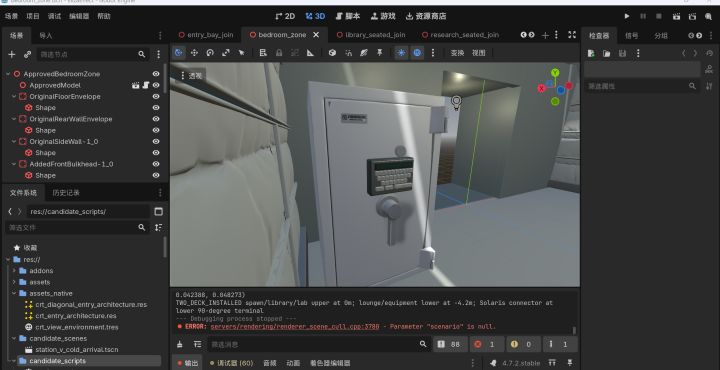Open the 脚本 script workspace
The height and width of the screenshot is (370, 720).
pos(348,16)
